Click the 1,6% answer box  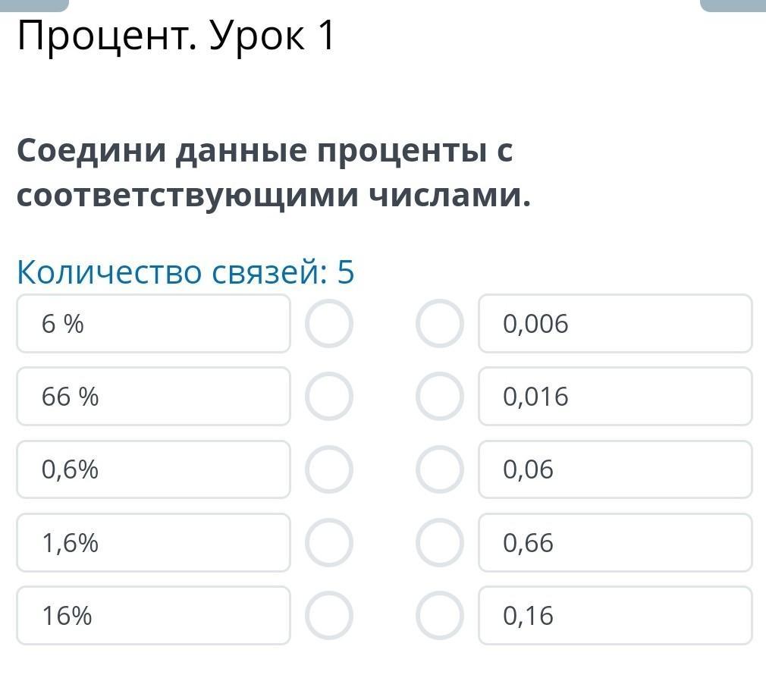pyautogui.click(x=153, y=542)
